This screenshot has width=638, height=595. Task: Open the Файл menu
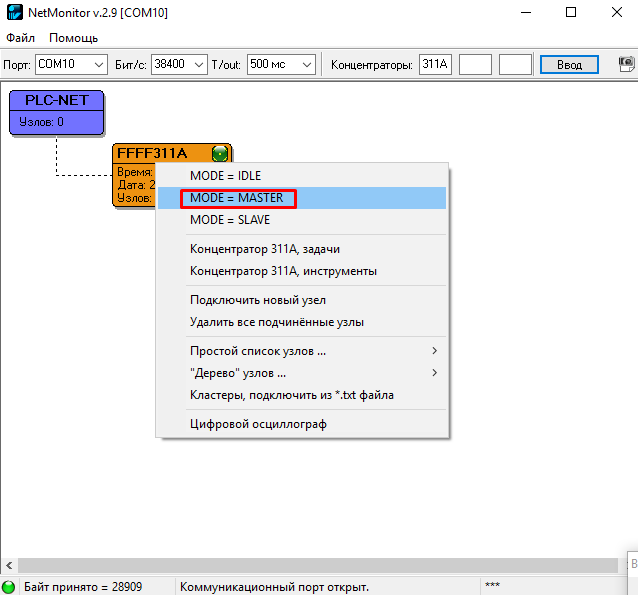click(20, 38)
